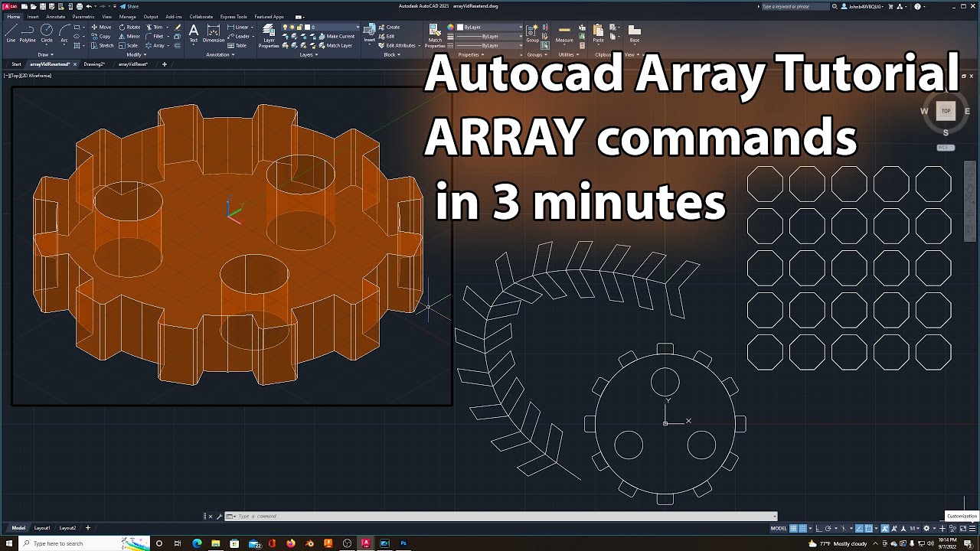The height and width of the screenshot is (551, 980).
Task: Click the Linear dimension button
Action: pyautogui.click(x=239, y=27)
